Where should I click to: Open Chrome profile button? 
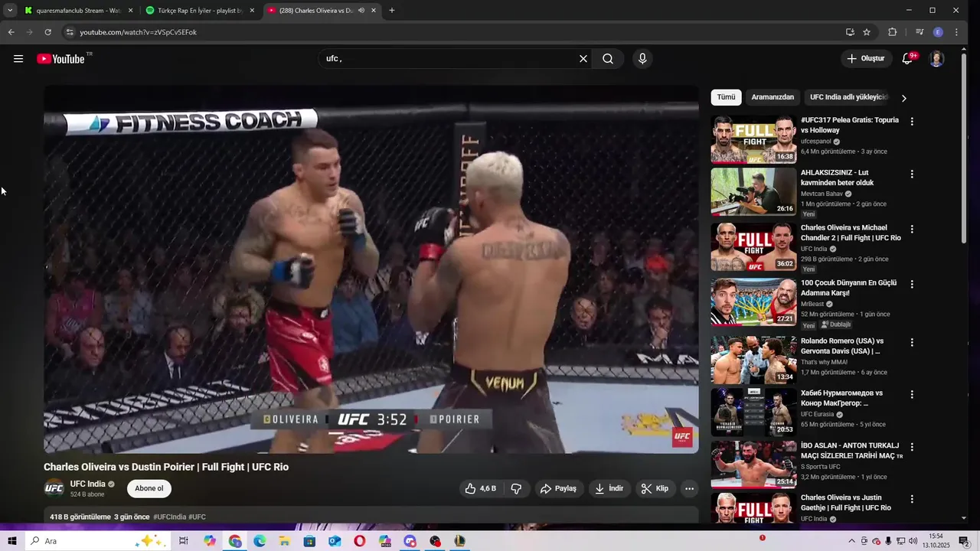[x=938, y=32]
